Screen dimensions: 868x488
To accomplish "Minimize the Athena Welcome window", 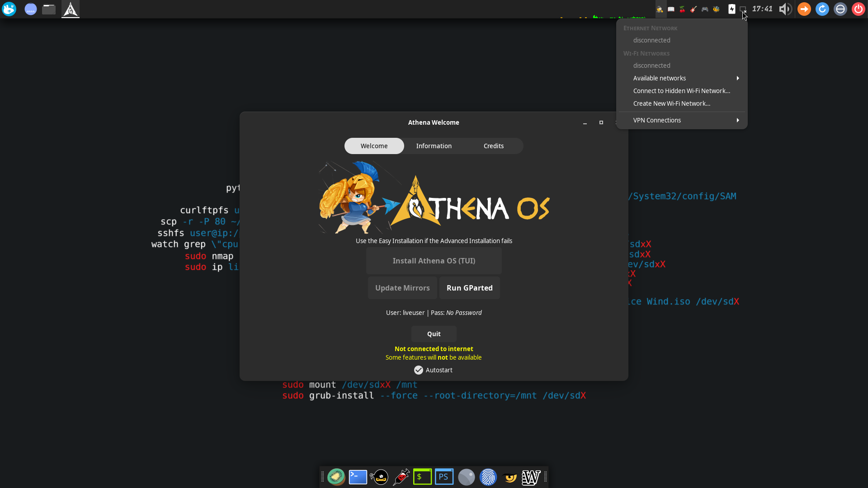I will pos(585,122).
